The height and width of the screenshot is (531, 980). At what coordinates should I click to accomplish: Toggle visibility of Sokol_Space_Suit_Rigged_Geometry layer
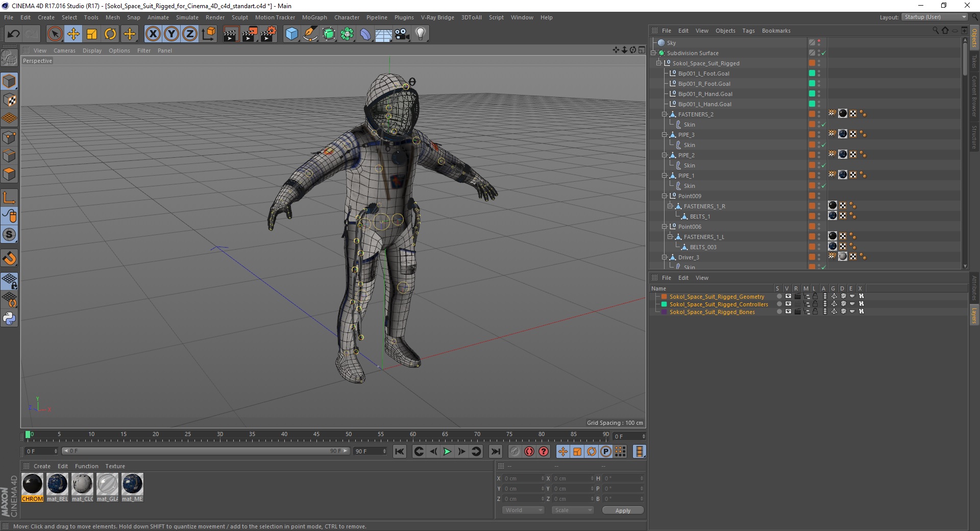[788, 296]
